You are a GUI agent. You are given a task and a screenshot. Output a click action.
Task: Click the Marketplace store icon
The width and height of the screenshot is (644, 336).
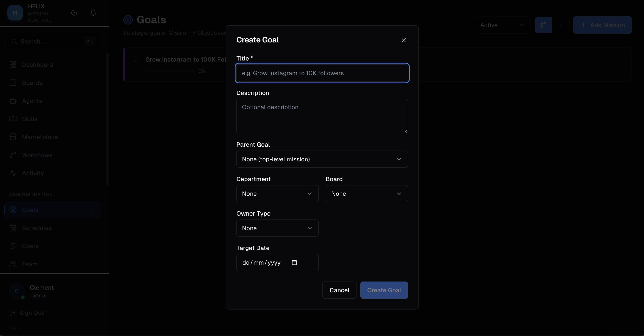13,137
